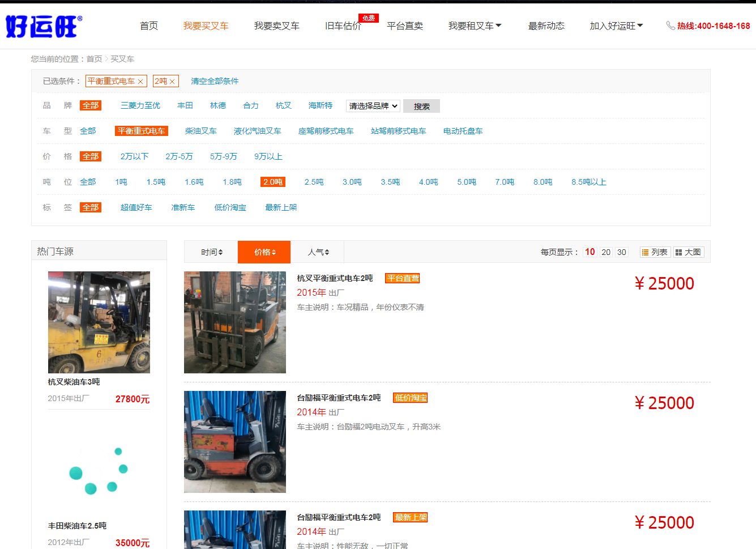Open 台励福 listing tagged 最新上架
This screenshot has height=549, width=756.
pyautogui.click(x=339, y=517)
